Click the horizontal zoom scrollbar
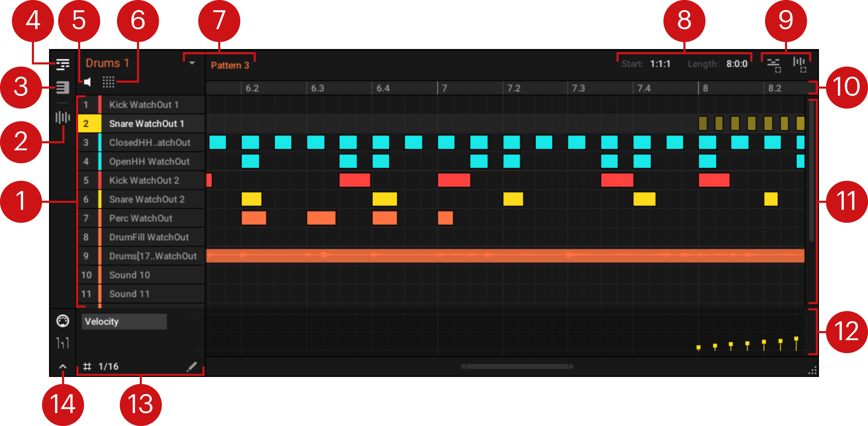 click(517, 366)
